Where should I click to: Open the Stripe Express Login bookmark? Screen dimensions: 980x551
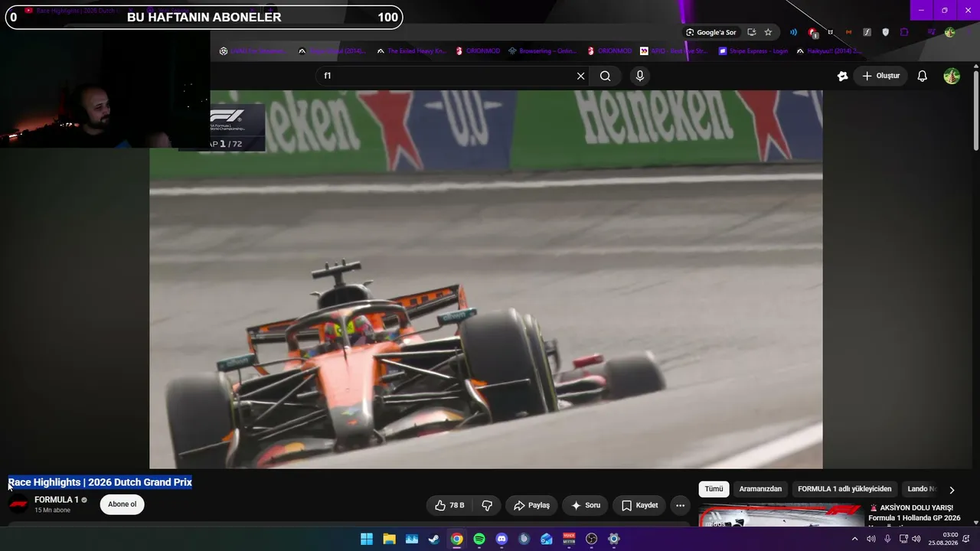(x=753, y=51)
